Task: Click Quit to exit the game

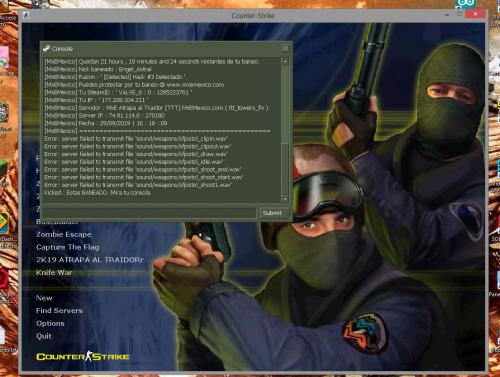Action: pyautogui.click(x=44, y=336)
